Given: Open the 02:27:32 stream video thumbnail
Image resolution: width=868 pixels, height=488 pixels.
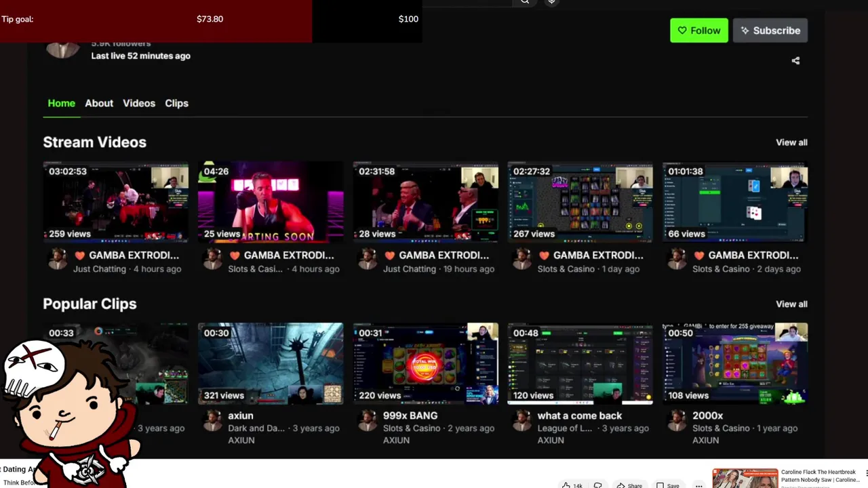Looking at the screenshot, I should coord(580,202).
